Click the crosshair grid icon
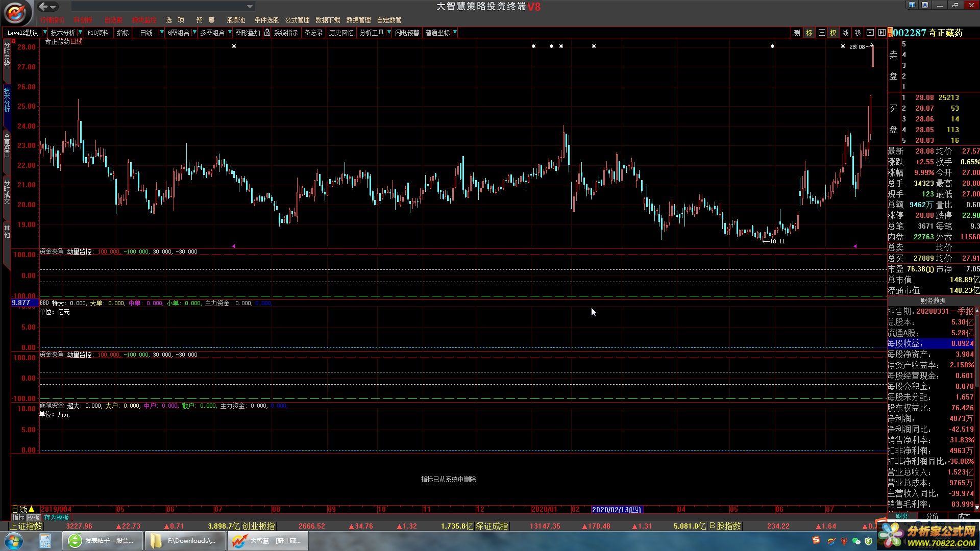Image resolution: width=980 pixels, height=551 pixels. coord(821,33)
